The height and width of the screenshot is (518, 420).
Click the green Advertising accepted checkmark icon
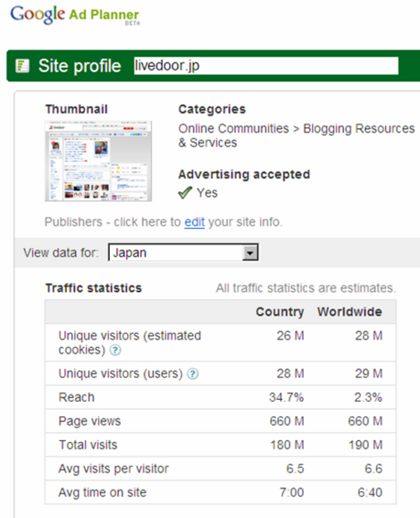tap(185, 192)
